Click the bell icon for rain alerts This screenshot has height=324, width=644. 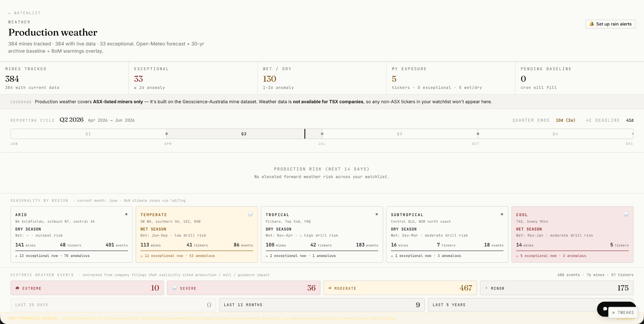click(x=592, y=24)
